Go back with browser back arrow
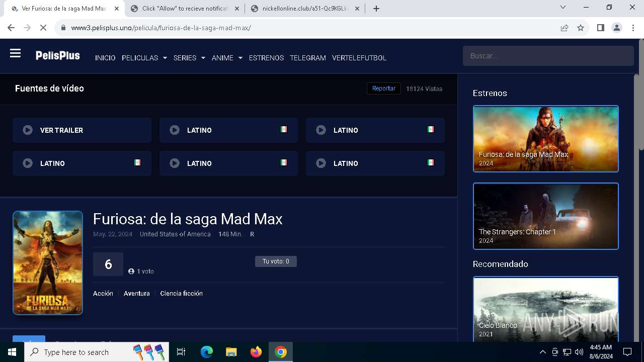This screenshot has width=644, height=362. coord(11,28)
